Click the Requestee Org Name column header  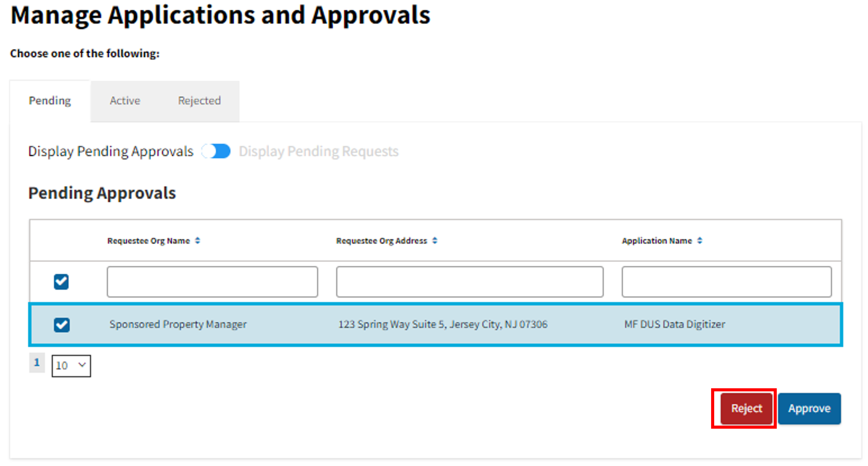[x=149, y=241]
